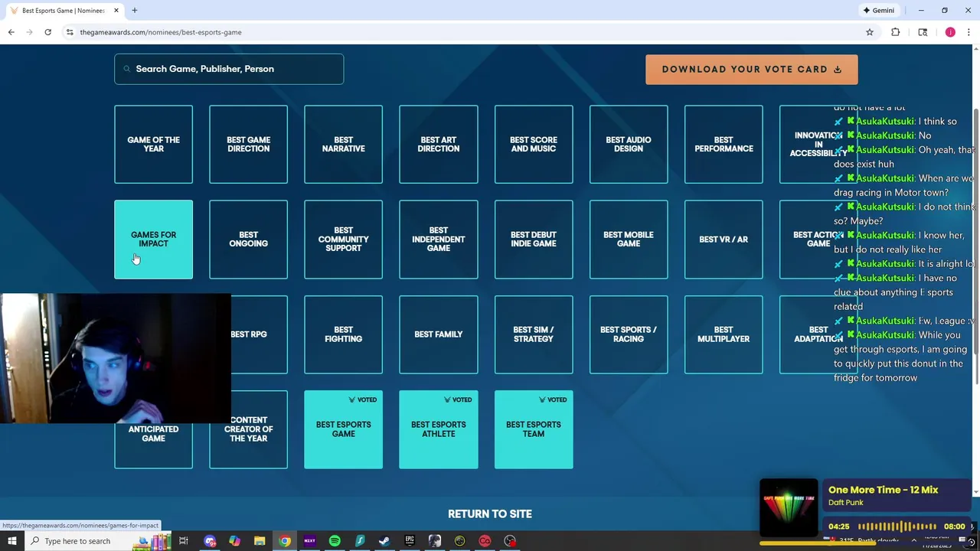
Task: Reload the page with the refresh icon
Action: pos(47,32)
